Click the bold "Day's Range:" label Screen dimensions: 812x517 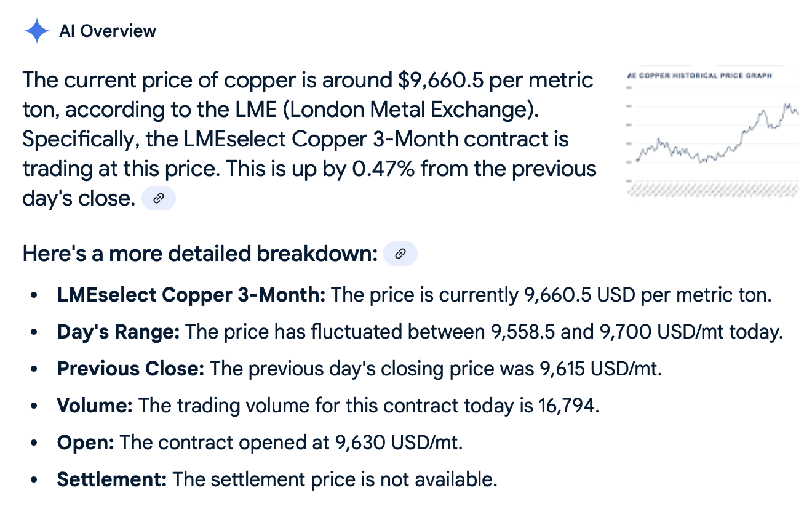click(x=118, y=332)
